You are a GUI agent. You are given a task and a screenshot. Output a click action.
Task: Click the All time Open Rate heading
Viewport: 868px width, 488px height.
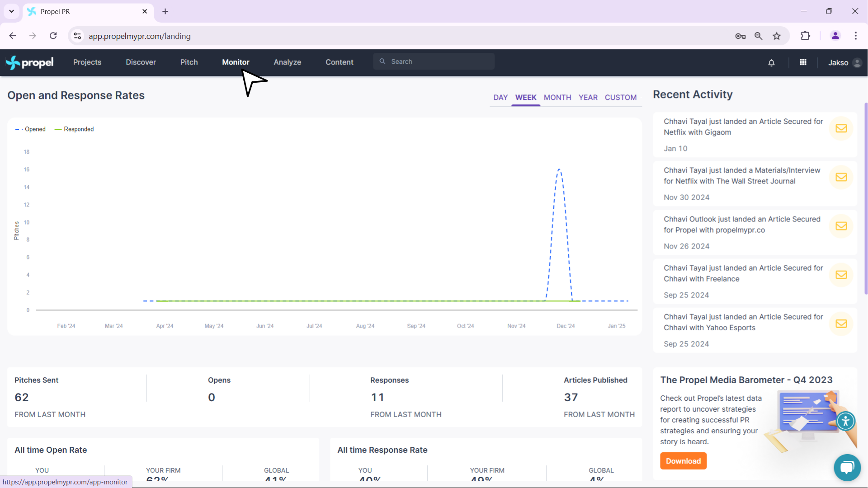[51, 450]
